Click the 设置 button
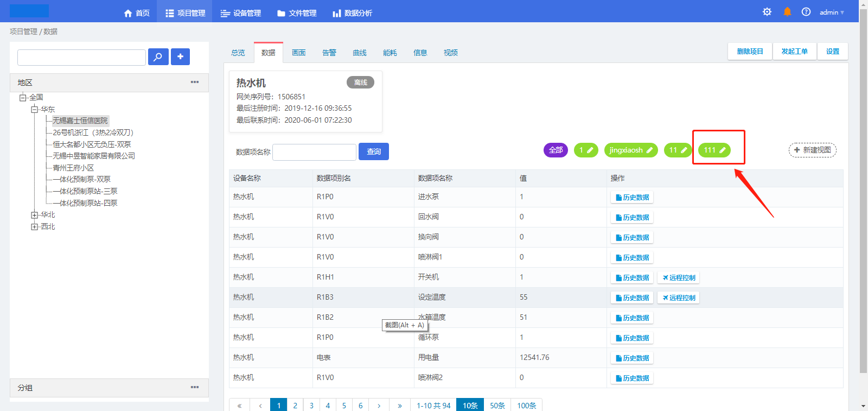Screen dimensions: 868x411 (x=833, y=52)
